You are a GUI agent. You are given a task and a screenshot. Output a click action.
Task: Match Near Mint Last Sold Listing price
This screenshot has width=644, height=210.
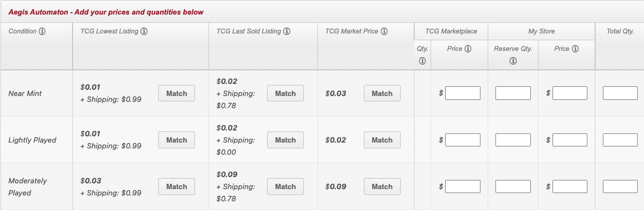point(285,94)
